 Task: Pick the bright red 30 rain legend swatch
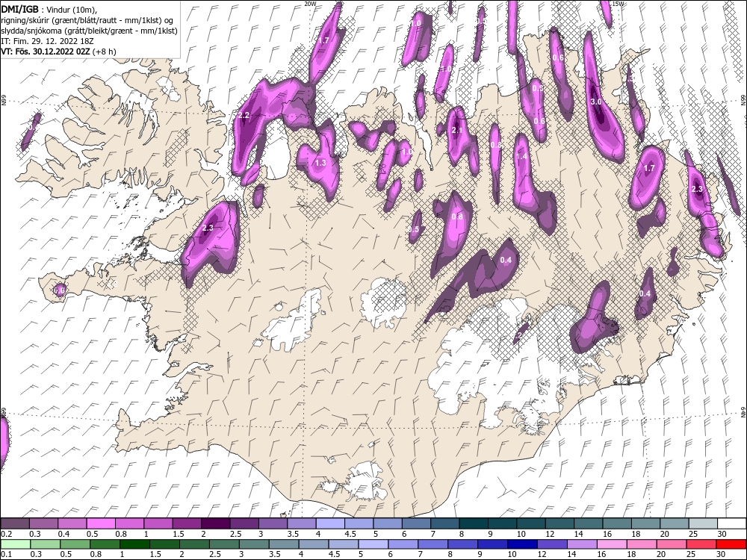click(731, 544)
